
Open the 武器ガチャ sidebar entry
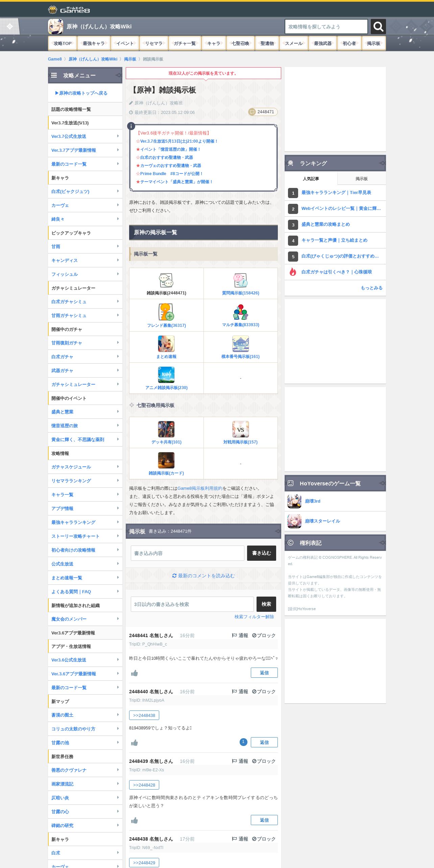[85, 370]
